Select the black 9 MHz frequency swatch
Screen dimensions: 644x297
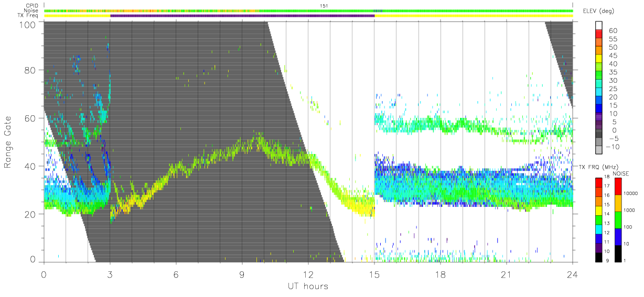[x=598, y=257]
